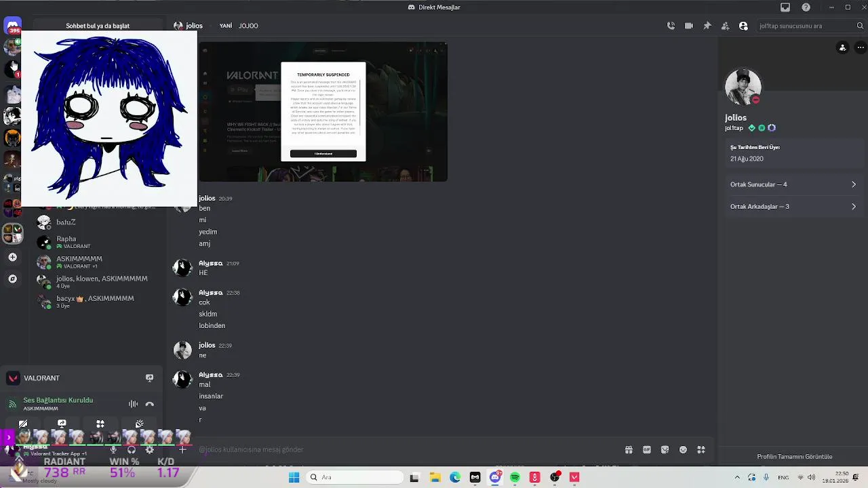Show hidden tray icons chevron
Viewport: 868px width, 488px height.
pyautogui.click(x=737, y=477)
